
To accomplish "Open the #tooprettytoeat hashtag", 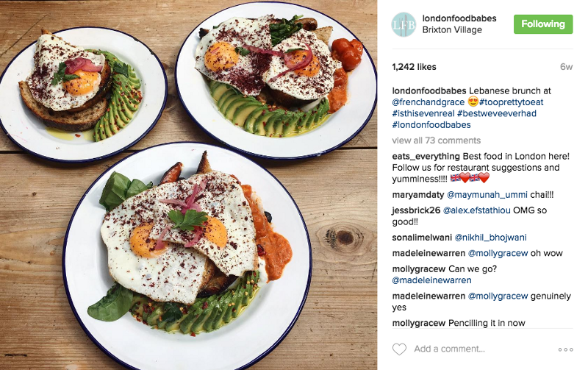I will pyautogui.click(x=511, y=102).
